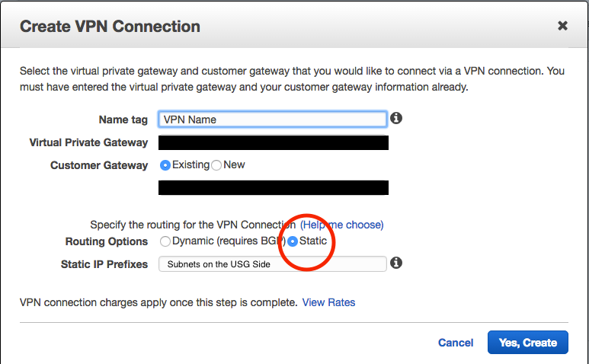
Task: Open the Help me choose link
Action: coord(341,225)
